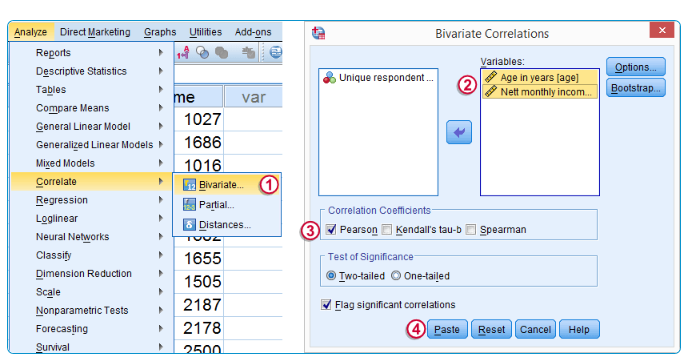Image resolution: width=689 pixels, height=362 pixels.
Task: Expand the General Linear Model submenu arrow
Action: coord(160,126)
